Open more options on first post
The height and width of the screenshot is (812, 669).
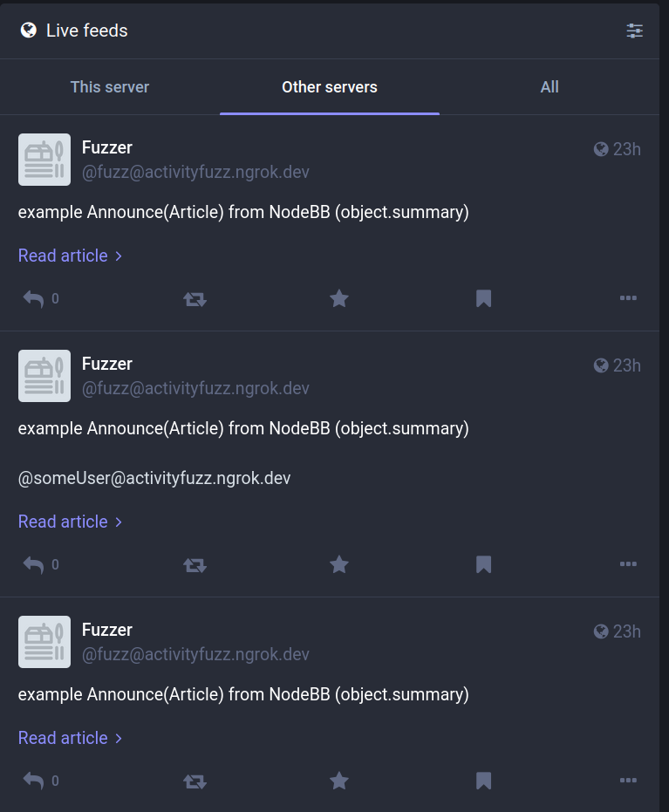[628, 298]
